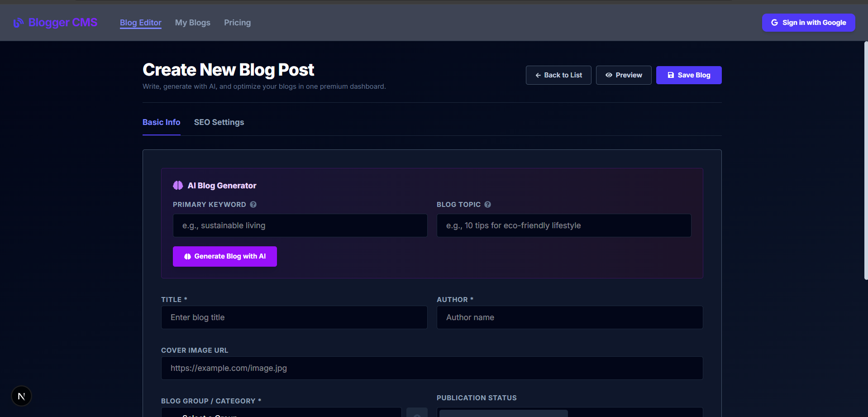Click the Google G icon in sign-in button
The width and height of the screenshot is (868, 417).
pos(774,23)
